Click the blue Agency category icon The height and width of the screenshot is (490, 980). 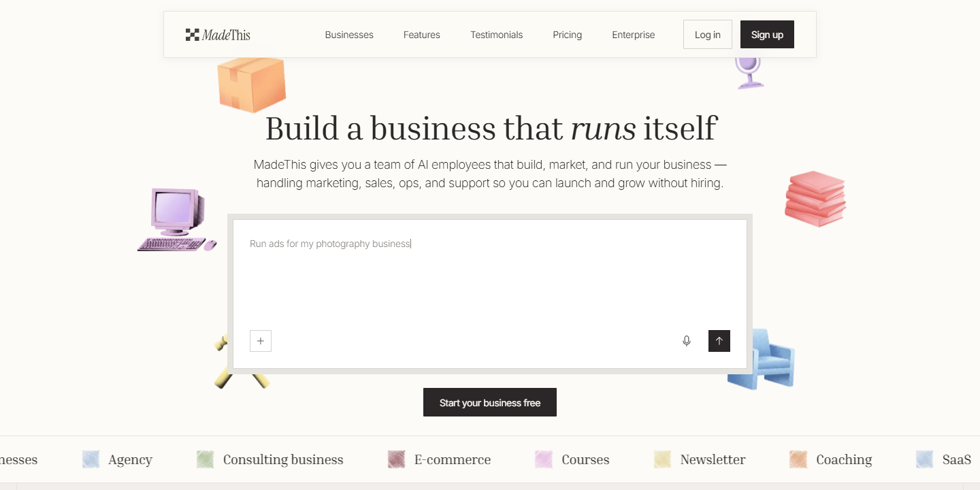pyautogui.click(x=91, y=459)
